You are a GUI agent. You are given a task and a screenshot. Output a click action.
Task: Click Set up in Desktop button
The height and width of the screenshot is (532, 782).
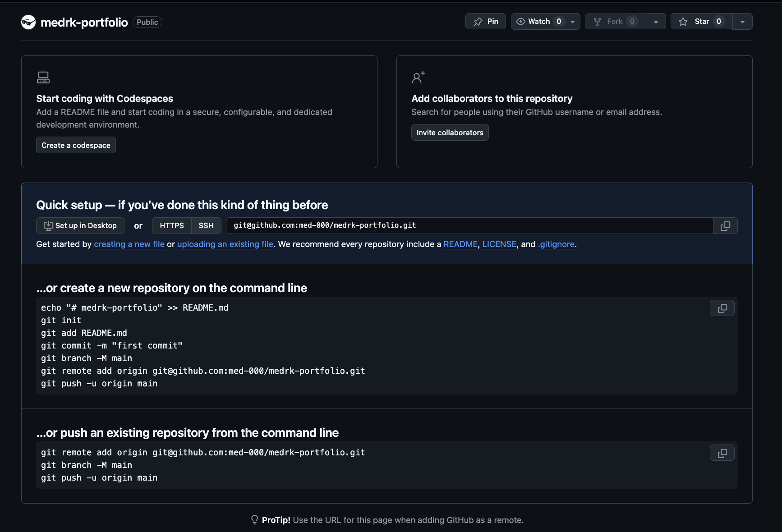(80, 226)
